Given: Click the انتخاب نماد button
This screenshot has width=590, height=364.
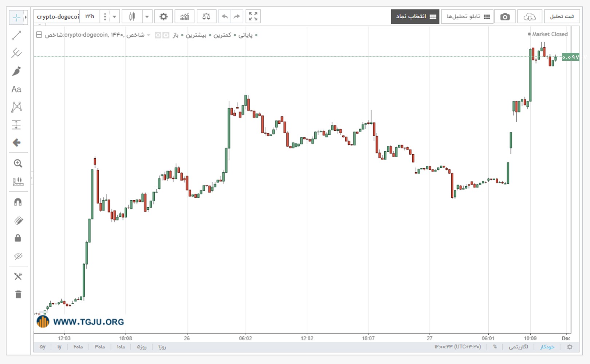Looking at the screenshot, I should [415, 17].
